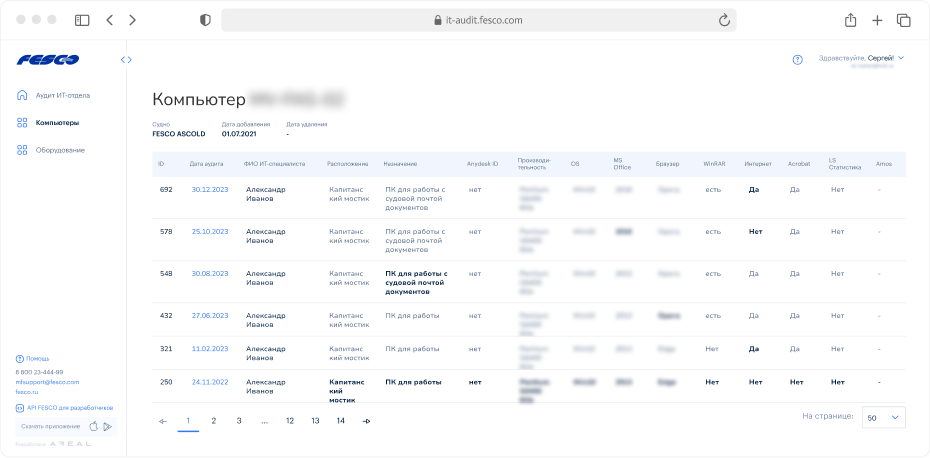Open the audit dated 11.02.2023

coord(210,348)
